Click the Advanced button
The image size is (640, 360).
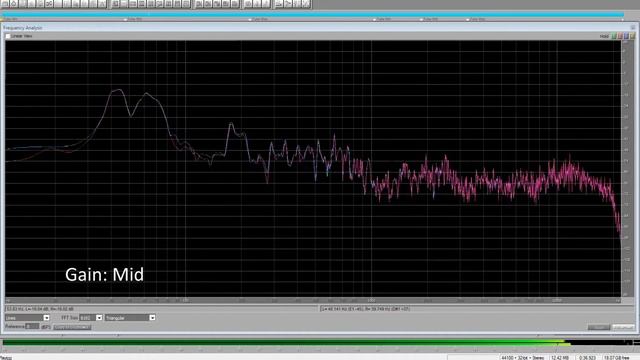[623, 327]
